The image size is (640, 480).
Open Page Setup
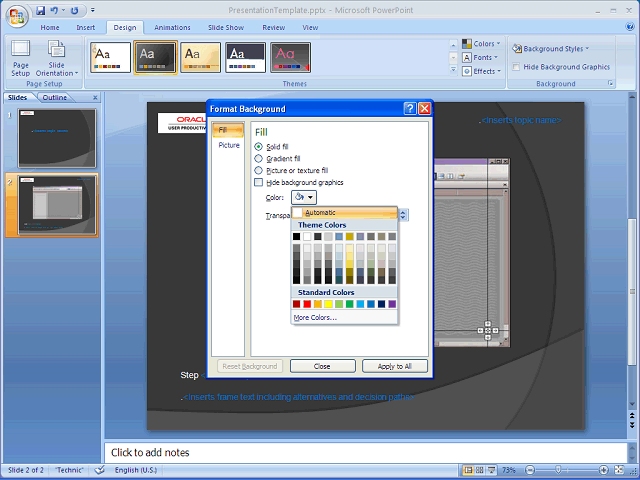coord(20,58)
